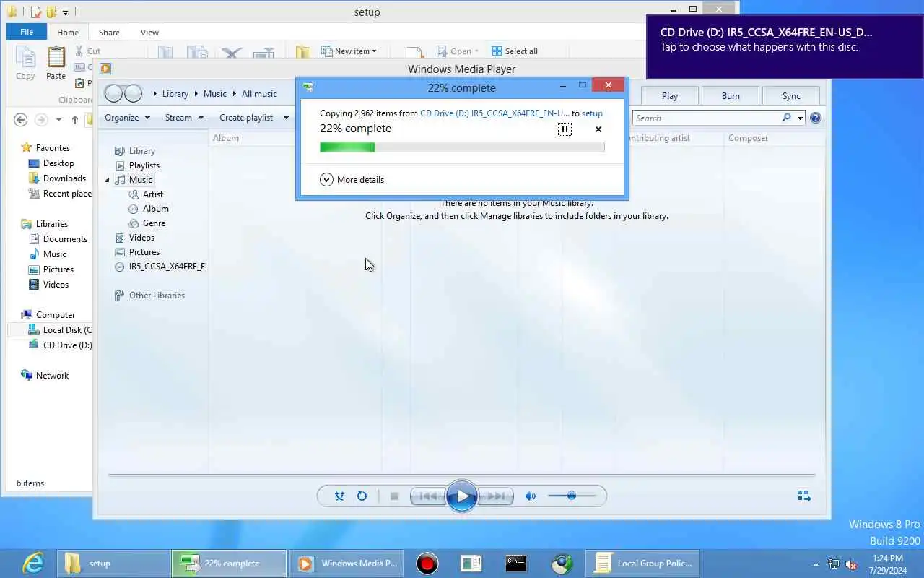Open the New item dropdown in Explorer
924x578 pixels.
[349, 51]
